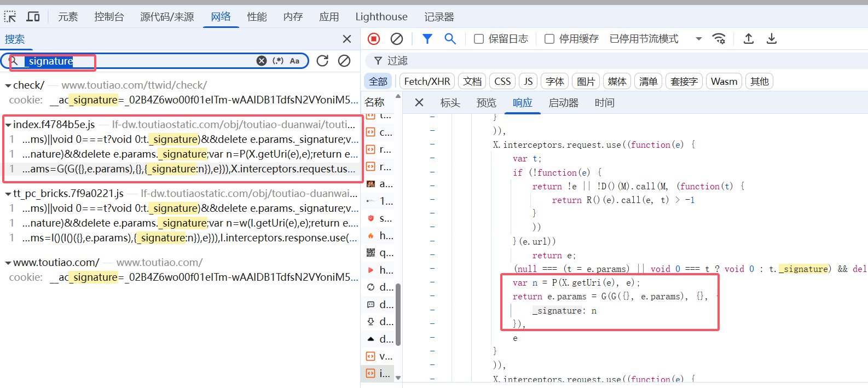Select the QR code image request q...

(x=379, y=253)
